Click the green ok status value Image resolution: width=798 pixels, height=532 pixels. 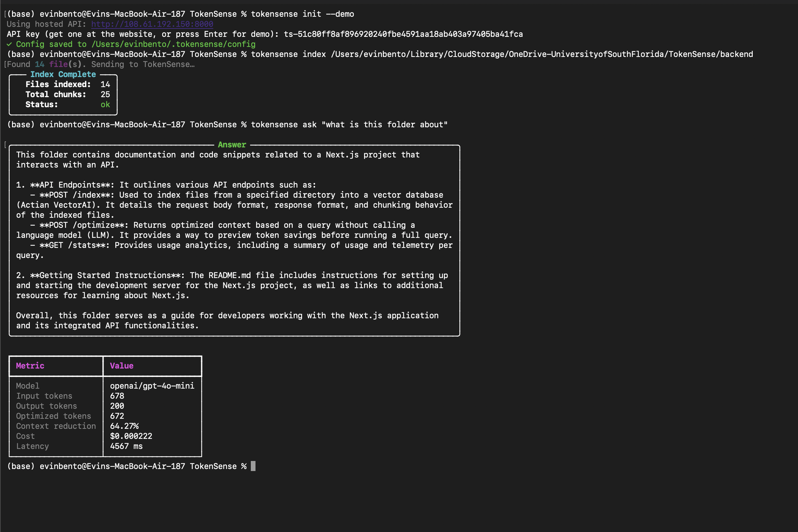coord(105,105)
